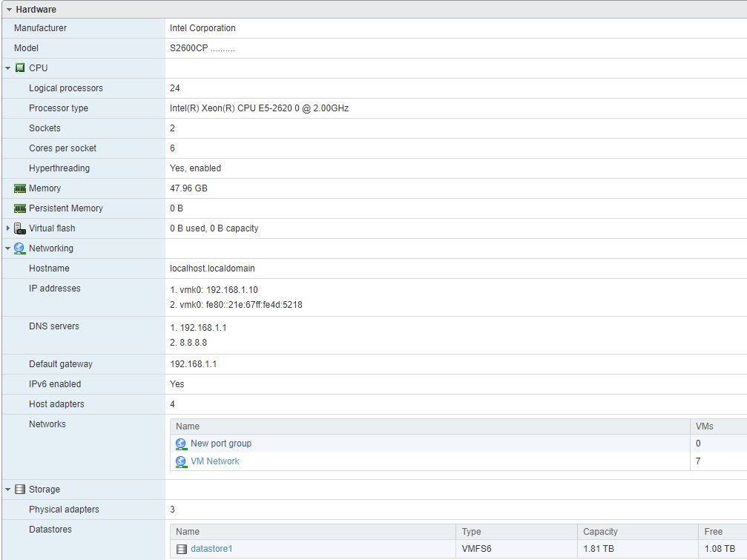Sort datastores by Capacity column

(601, 532)
